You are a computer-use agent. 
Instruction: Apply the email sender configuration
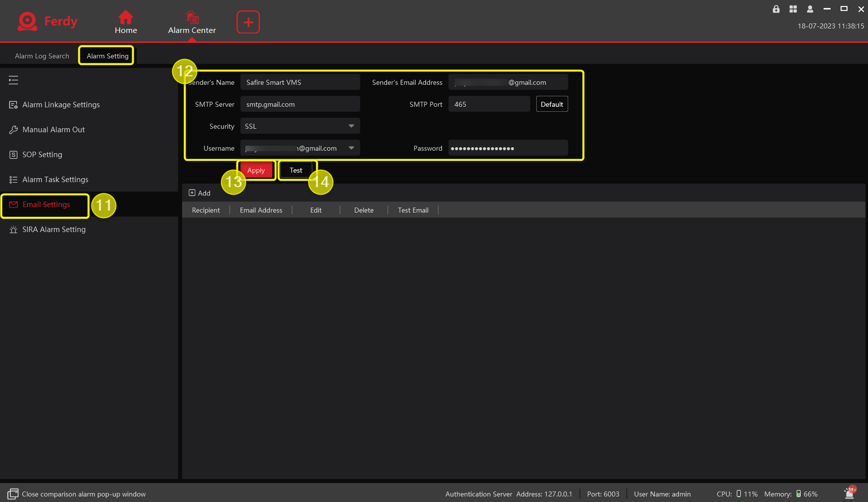(x=256, y=170)
